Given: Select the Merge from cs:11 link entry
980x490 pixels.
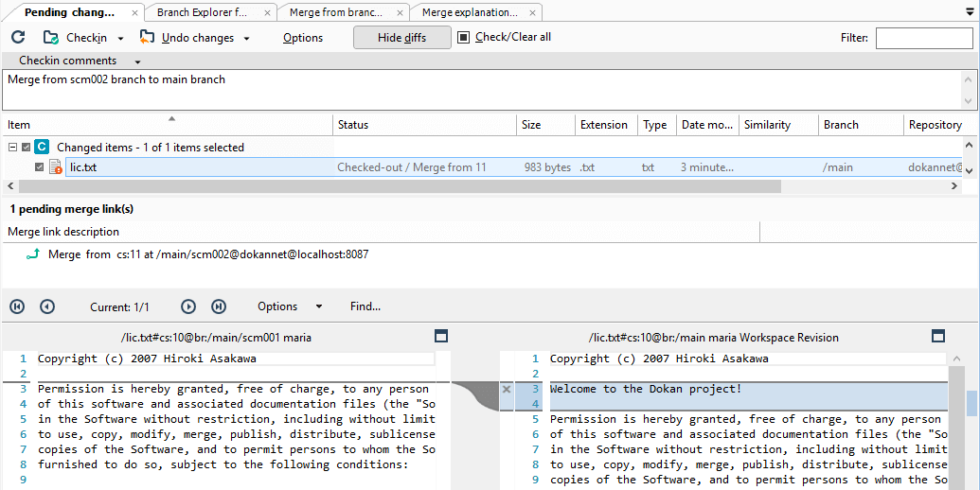Looking at the screenshot, I should coord(208,254).
